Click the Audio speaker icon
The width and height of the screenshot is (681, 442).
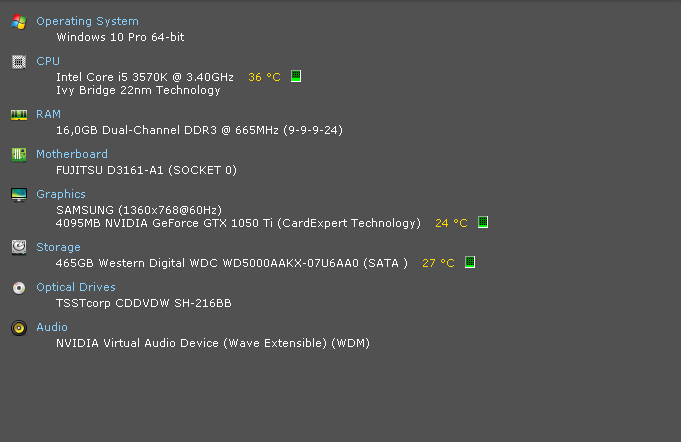point(19,328)
